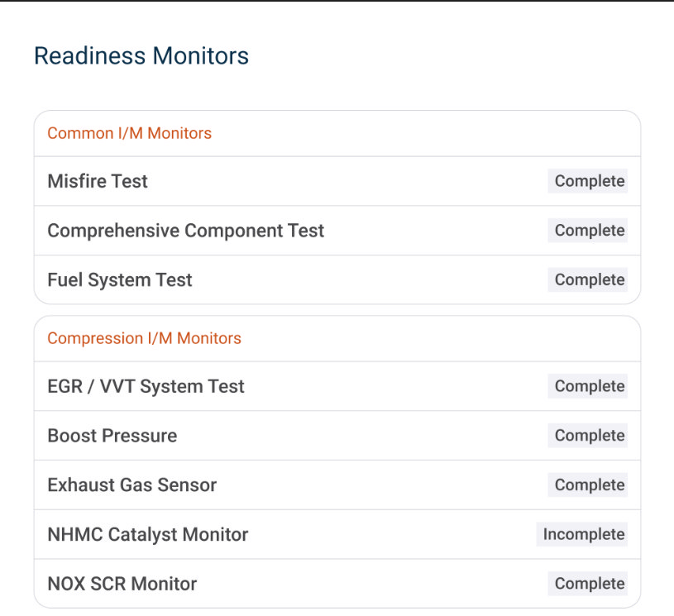The width and height of the screenshot is (674, 616).
Task: Tap Complete status beside Boost Pressure
Action: 587,436
